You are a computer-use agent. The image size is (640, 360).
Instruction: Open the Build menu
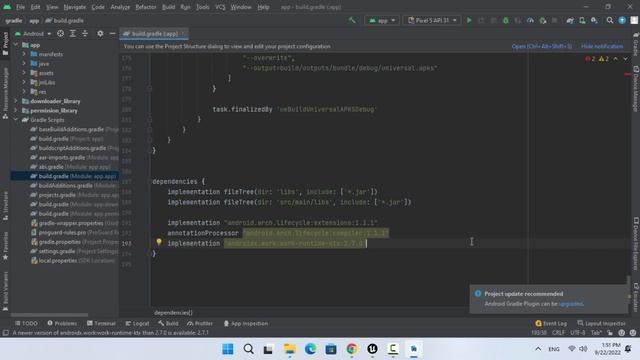click(x=168, y=7)
